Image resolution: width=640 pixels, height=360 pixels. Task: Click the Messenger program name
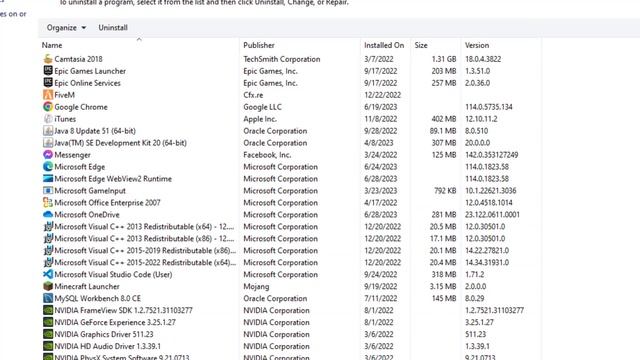tap(72, 155)
